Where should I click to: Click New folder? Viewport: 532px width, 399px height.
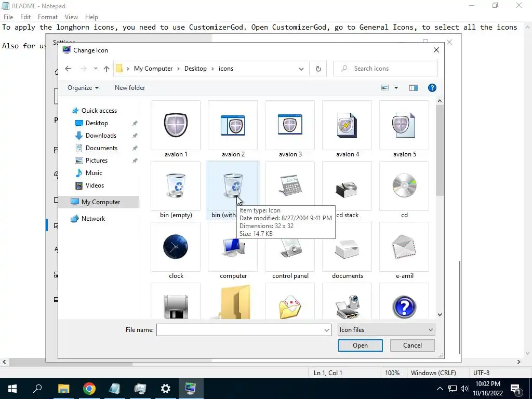coord(130,88)
